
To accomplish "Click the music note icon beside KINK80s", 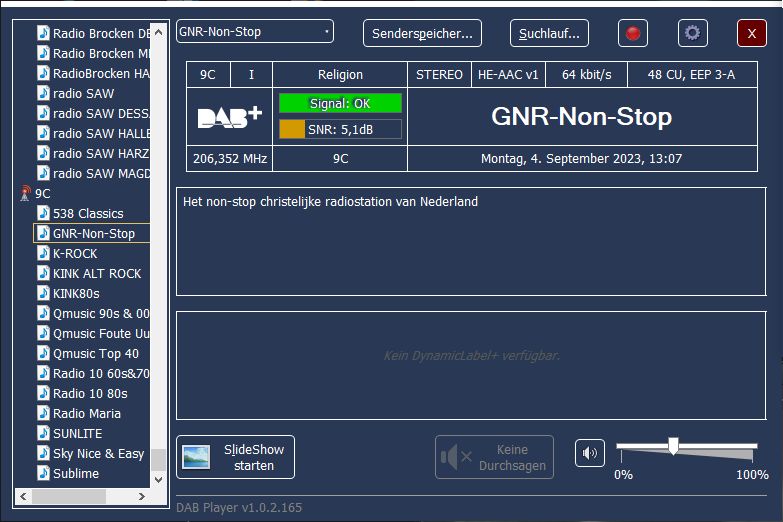I will point(43,293).
